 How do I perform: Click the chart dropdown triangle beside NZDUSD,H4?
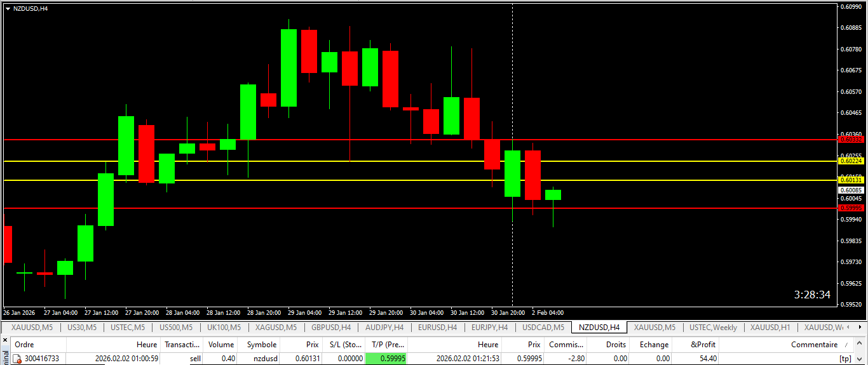(x=7, y=9)
